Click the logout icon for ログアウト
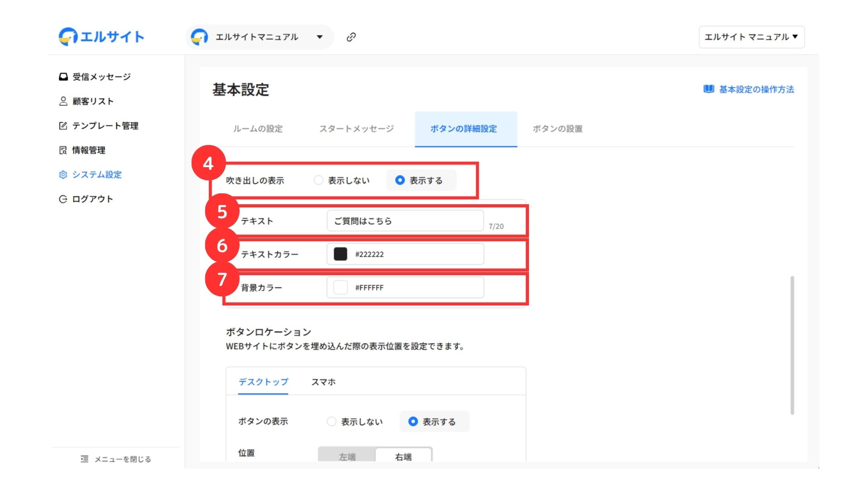 [x=63, y=199]
